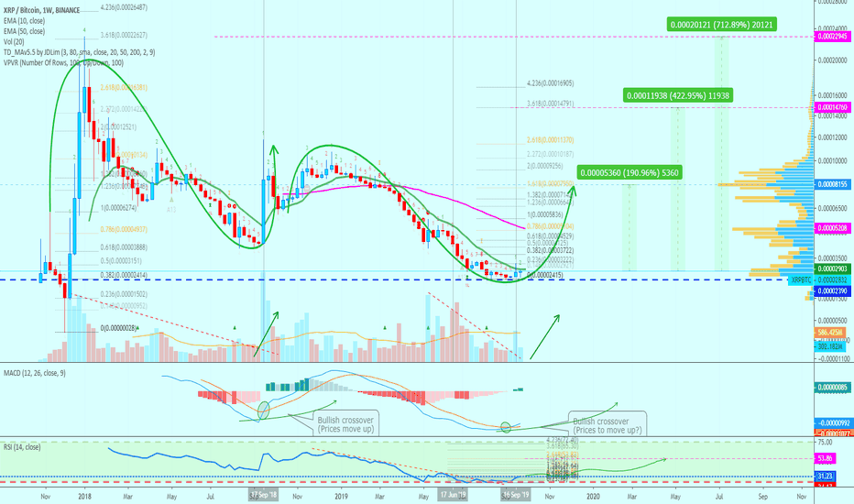
Task: Select the magenta 0.00014760 price axis tag
Action: coord(832,107)
